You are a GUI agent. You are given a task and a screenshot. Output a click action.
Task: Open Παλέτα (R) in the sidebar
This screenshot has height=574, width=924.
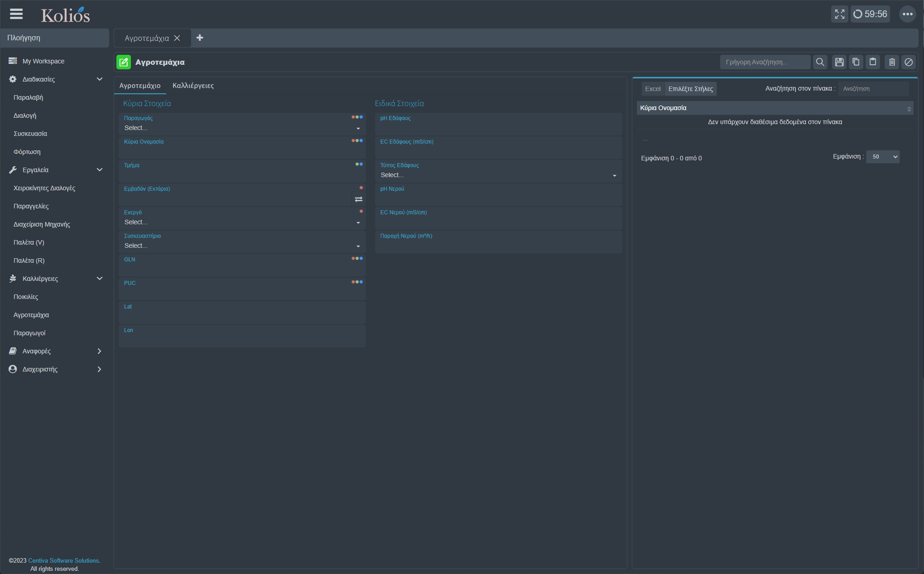point(29,260)
